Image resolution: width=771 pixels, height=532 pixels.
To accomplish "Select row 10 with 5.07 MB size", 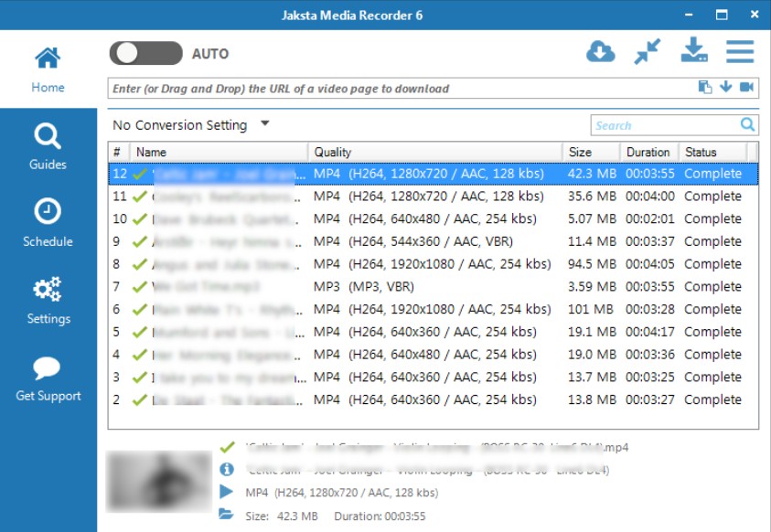I will click(434, 219).
